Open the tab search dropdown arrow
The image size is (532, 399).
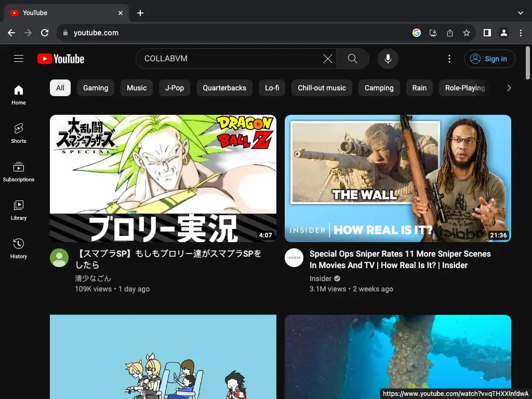521,13
